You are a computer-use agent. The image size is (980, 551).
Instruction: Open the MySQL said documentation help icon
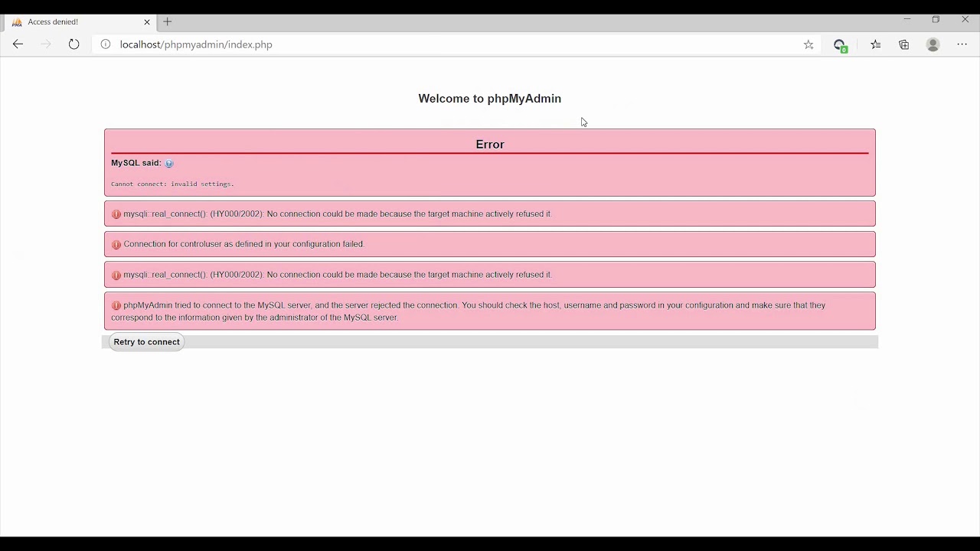point(169,163)
